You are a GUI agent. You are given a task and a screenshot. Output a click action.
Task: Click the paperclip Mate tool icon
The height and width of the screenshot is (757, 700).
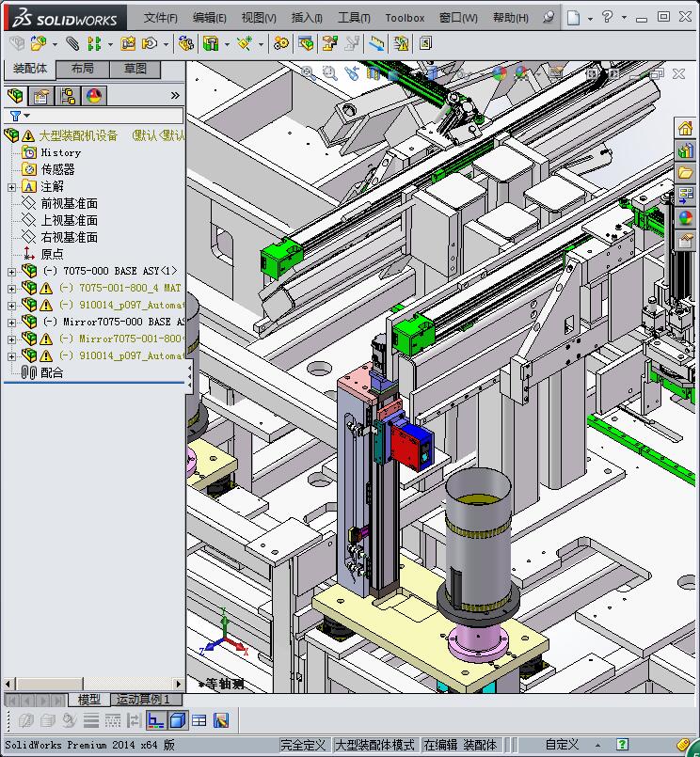(72, 44)
